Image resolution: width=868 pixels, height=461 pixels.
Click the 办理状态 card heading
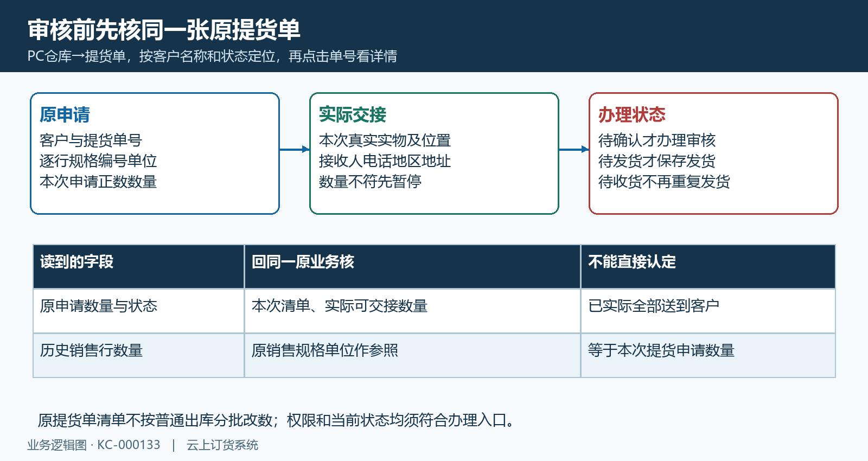coord(632,114)
